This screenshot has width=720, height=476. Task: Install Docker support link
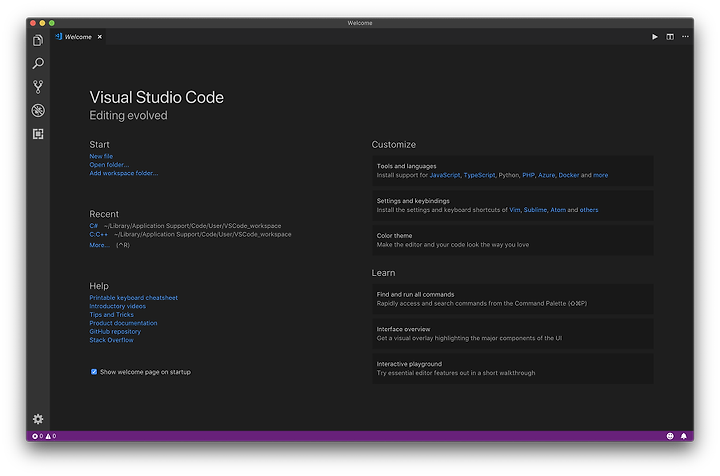569,175
